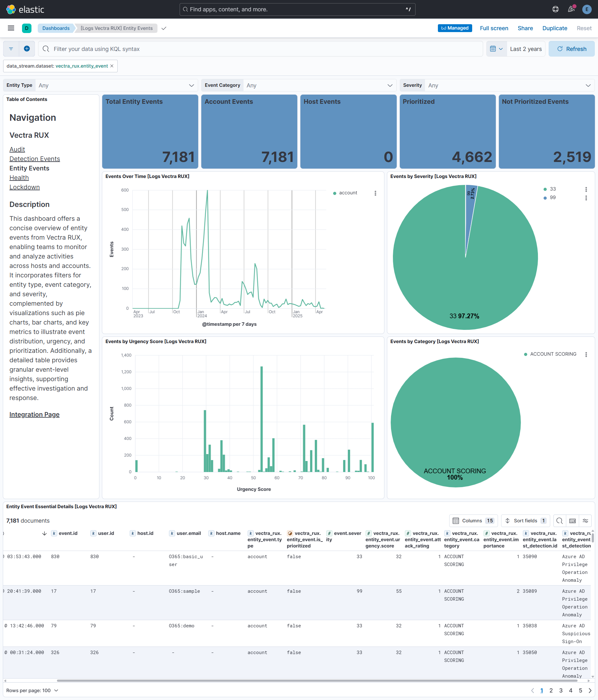Click the table search magnifier icon
Image resolution: width=598 pixels, height=700 pixels.
coord(559,521)
